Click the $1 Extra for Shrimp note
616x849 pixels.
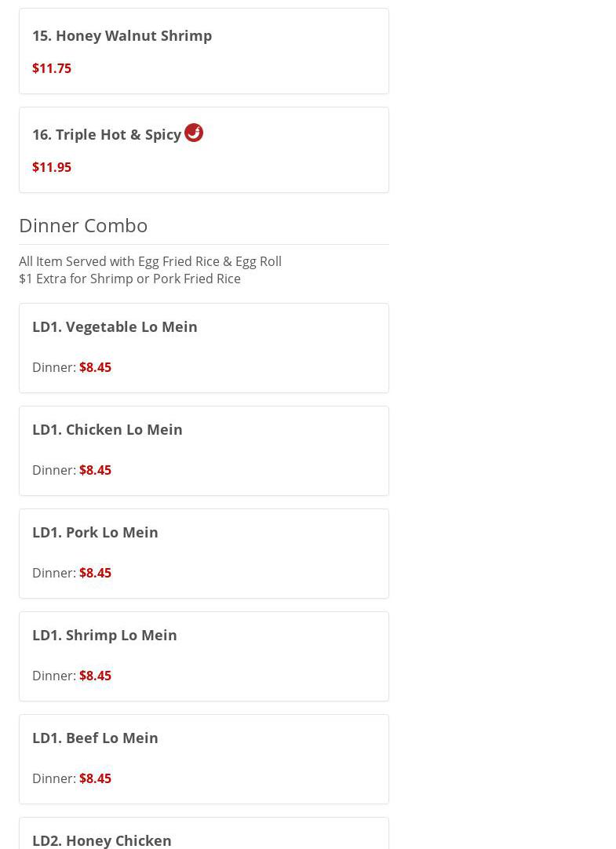point(129,279)
